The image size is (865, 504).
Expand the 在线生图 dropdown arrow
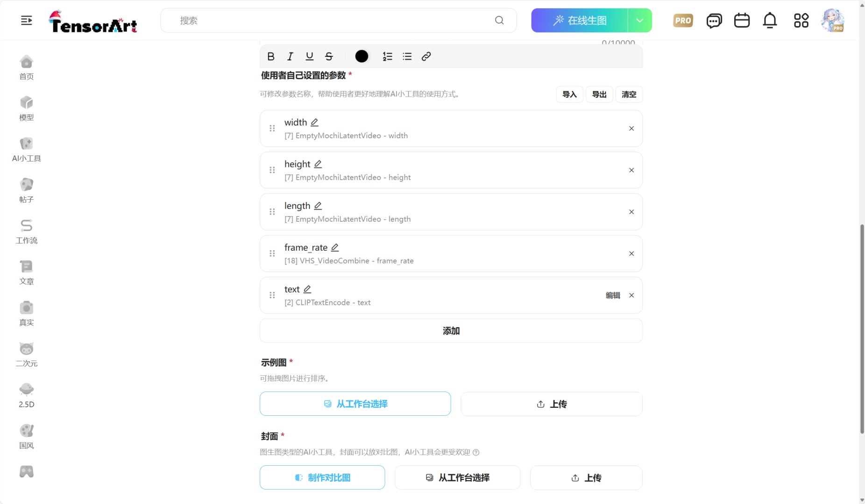click(640, 21)
